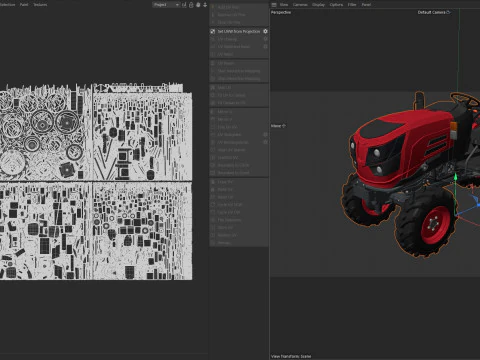Open the Project dropdown in texture view
Screen dimensions: 480x360
click(166, 5)
